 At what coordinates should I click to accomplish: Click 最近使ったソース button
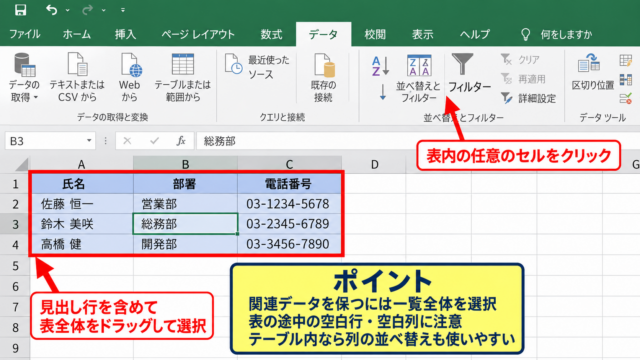point(257,67)
